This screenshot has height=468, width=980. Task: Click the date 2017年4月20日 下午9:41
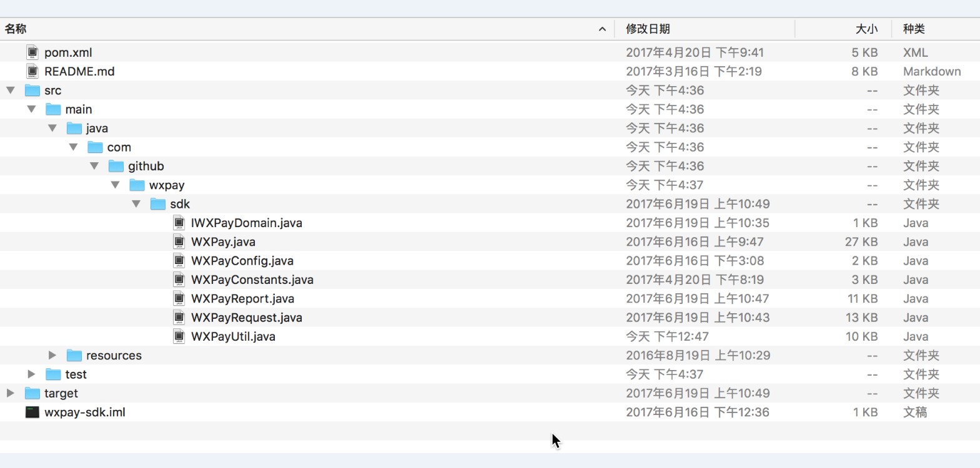[695, 52]
